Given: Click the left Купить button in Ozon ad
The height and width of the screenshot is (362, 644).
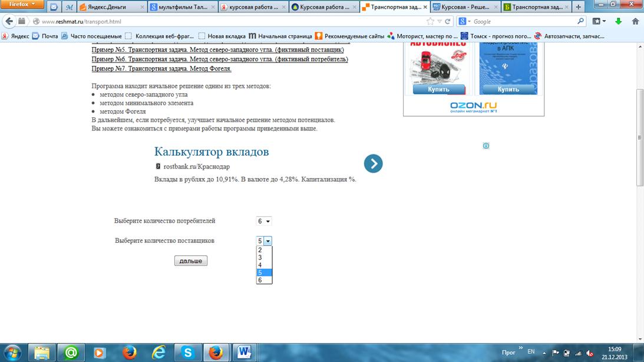Looking at the screenshot, I should tap(438, 89).
